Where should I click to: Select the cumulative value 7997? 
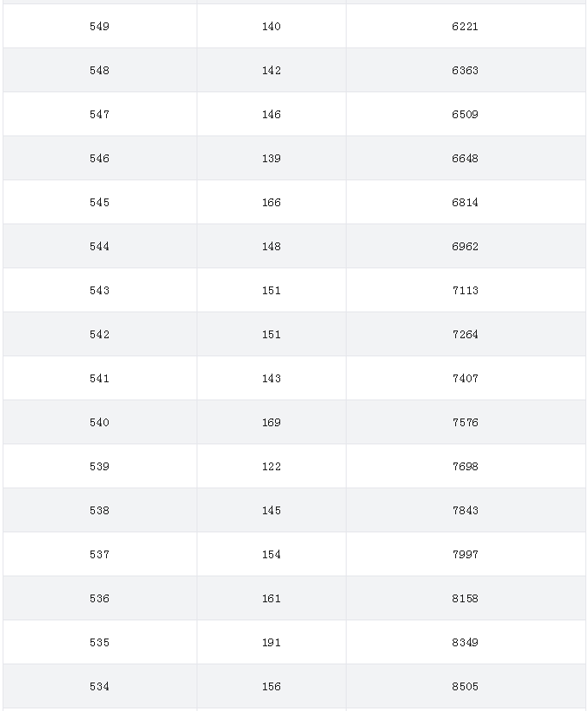click(x=466, y=554)
